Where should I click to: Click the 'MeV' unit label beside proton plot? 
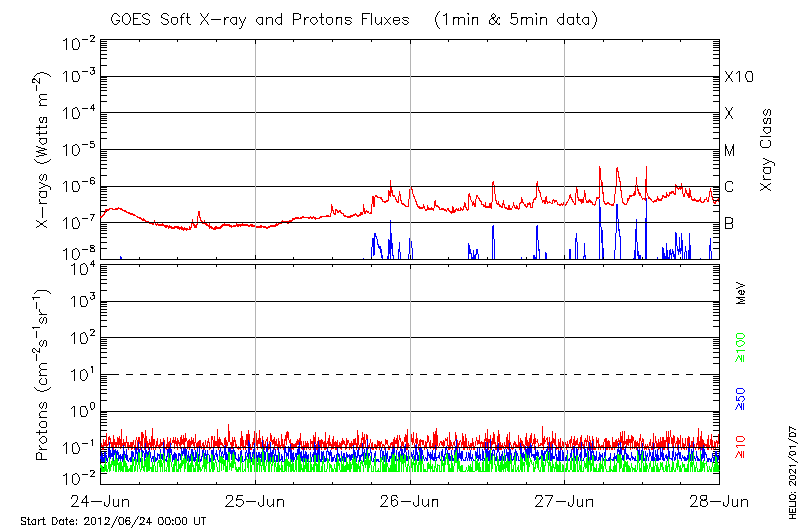[742, 294]
